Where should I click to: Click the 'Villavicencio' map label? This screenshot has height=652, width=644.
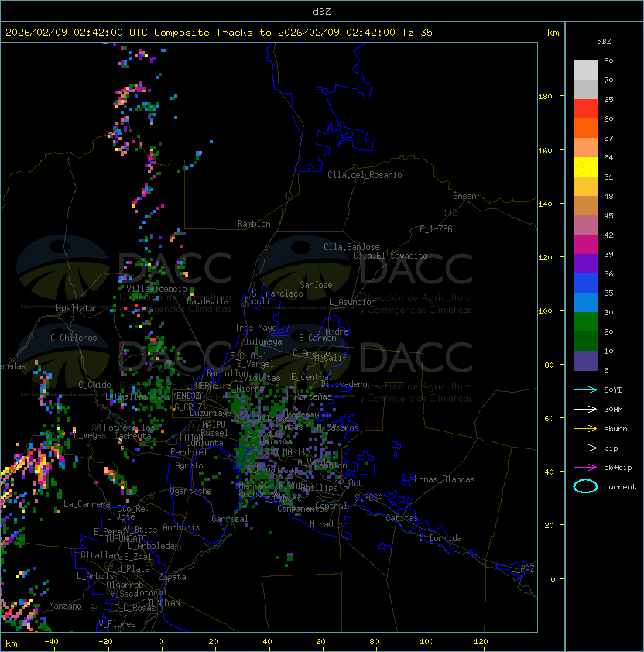[156, 289]
